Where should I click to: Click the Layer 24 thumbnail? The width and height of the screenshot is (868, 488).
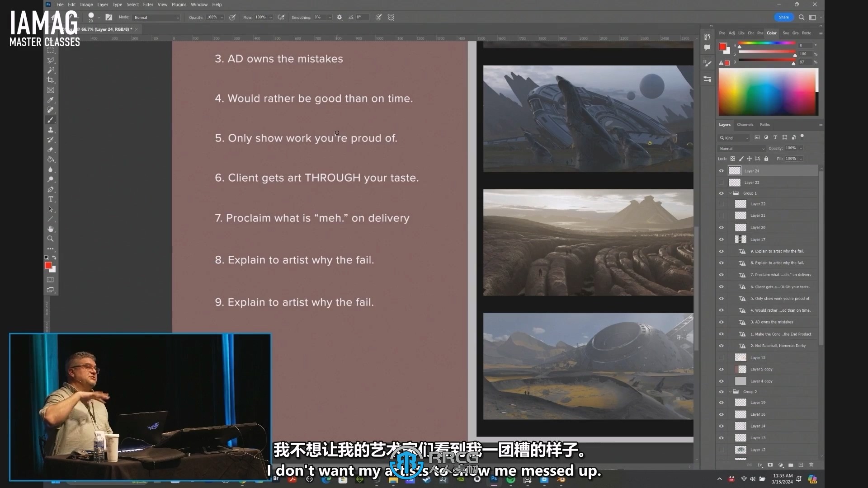point(735,171)
